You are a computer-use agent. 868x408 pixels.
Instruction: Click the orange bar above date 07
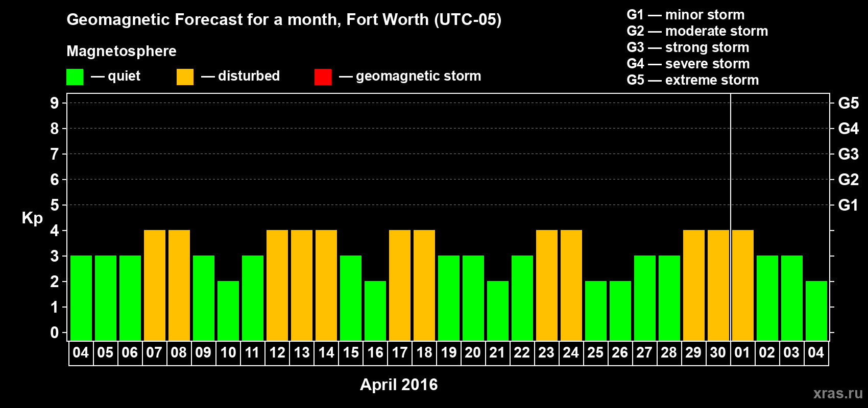click(155, 285)
